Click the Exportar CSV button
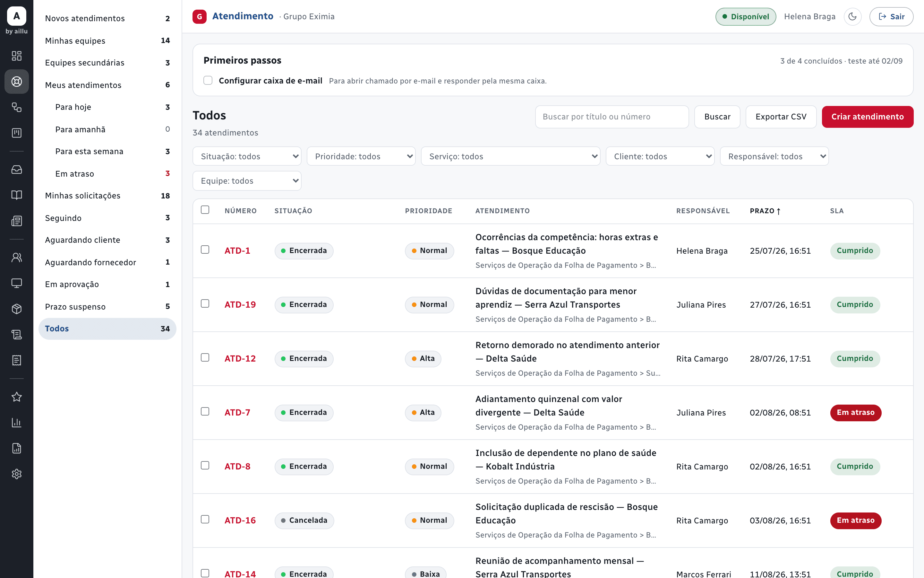 (x=781, y=117)
